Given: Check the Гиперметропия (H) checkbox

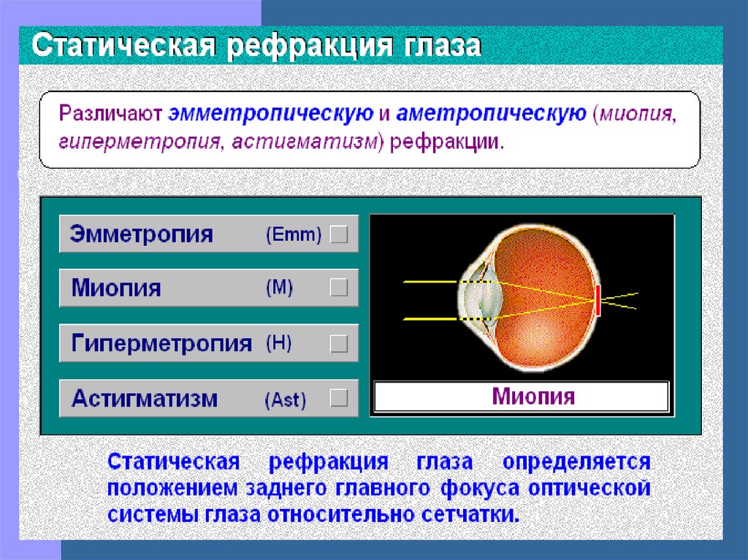Looking at the screenshot, I should (x=339, y=343).
